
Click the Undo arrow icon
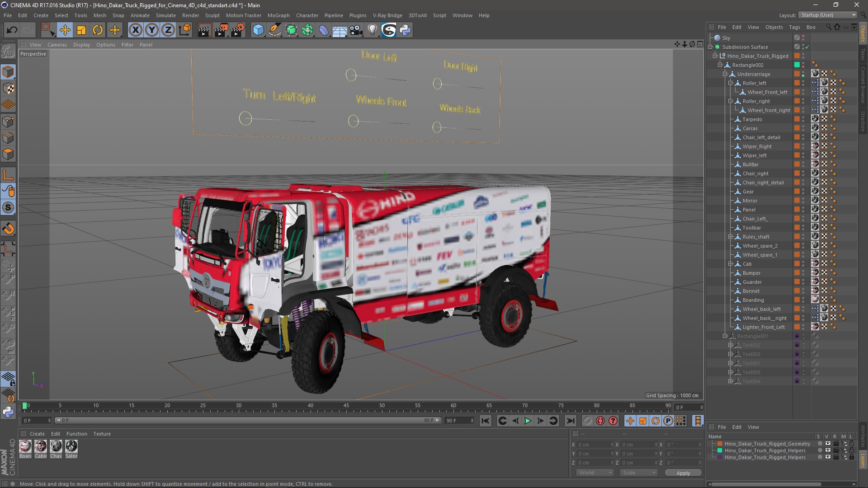pyautogui.click(x=12, y=30)
